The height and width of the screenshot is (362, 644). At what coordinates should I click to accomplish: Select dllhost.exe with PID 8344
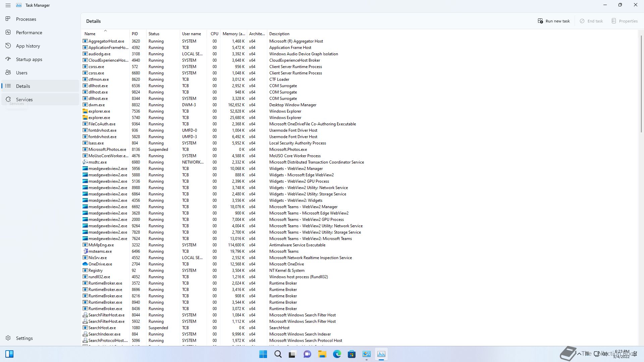(x=360, y=99)
